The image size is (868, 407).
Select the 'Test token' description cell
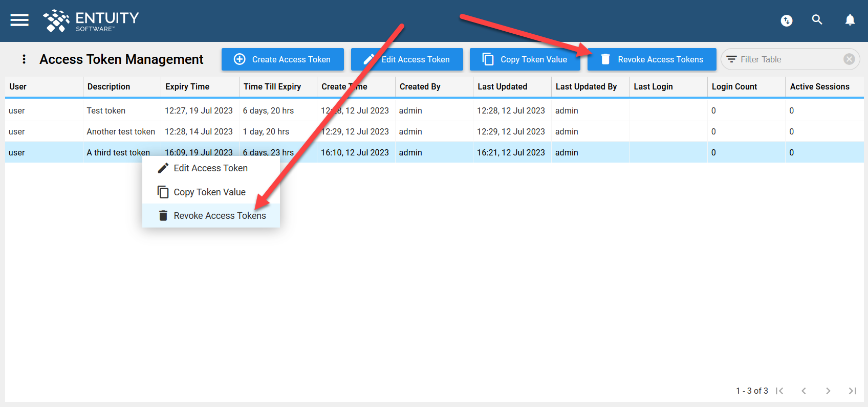(x=122, y=110)
